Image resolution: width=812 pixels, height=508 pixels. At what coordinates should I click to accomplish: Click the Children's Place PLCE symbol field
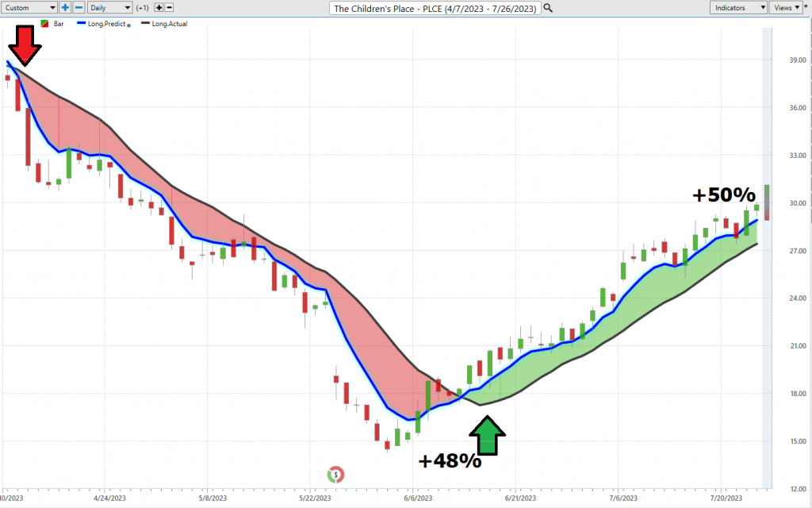pos(435,8)
